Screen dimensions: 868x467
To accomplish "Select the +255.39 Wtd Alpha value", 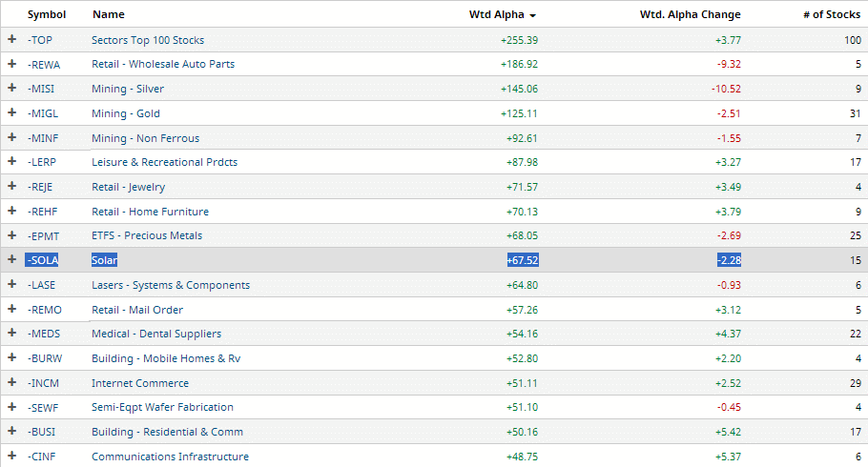I will click(519, 40).
